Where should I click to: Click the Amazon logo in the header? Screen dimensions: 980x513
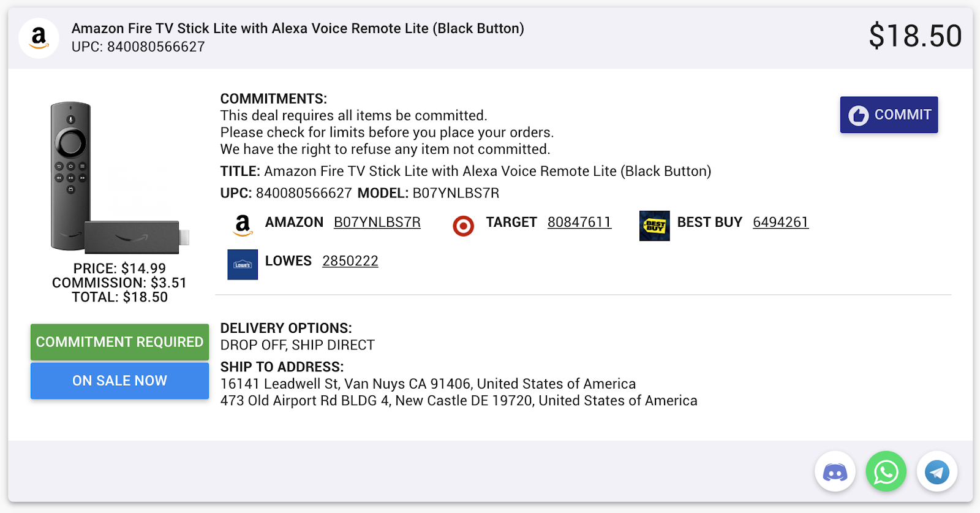39,38
